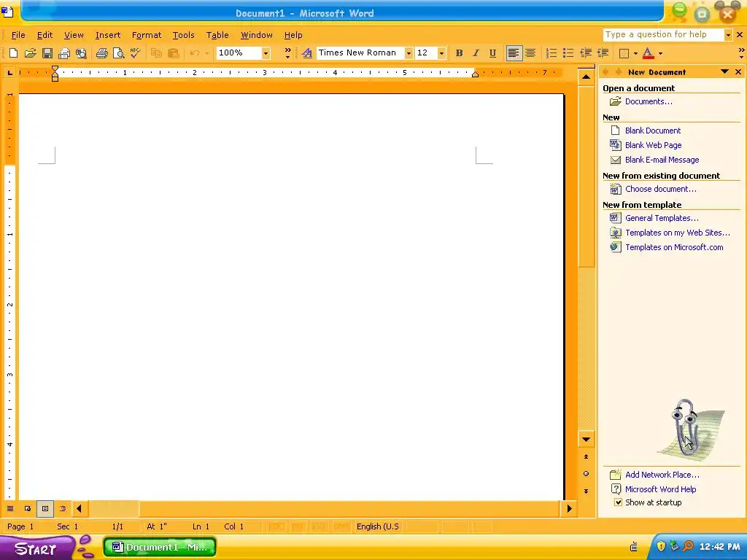Open the New Document task pane menu

click(724, 72)
